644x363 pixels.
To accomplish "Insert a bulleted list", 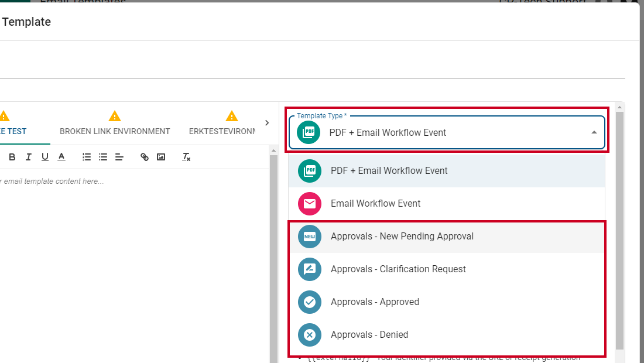I will point(102,157).
